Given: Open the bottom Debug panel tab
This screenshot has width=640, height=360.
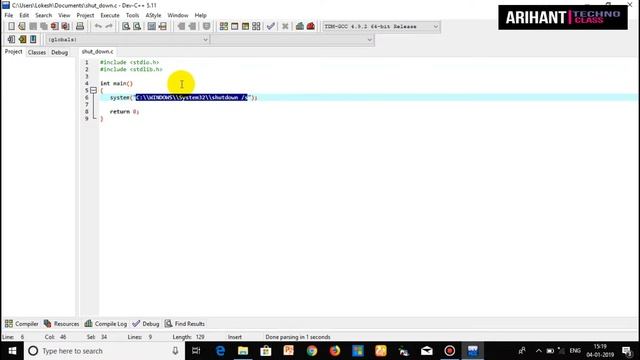Looking at the screenshot, I should pyautogui.click(x=146, y=324).
